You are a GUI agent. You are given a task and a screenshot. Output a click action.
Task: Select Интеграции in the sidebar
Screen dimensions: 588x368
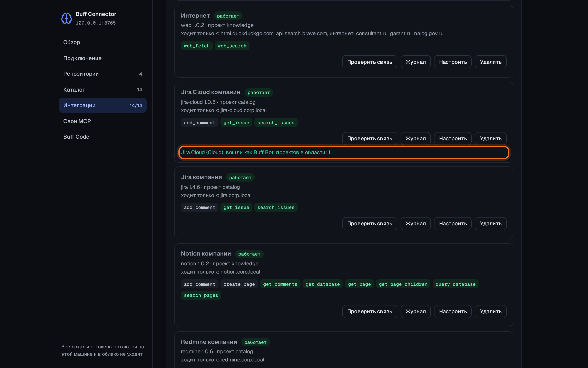point(102,105)
